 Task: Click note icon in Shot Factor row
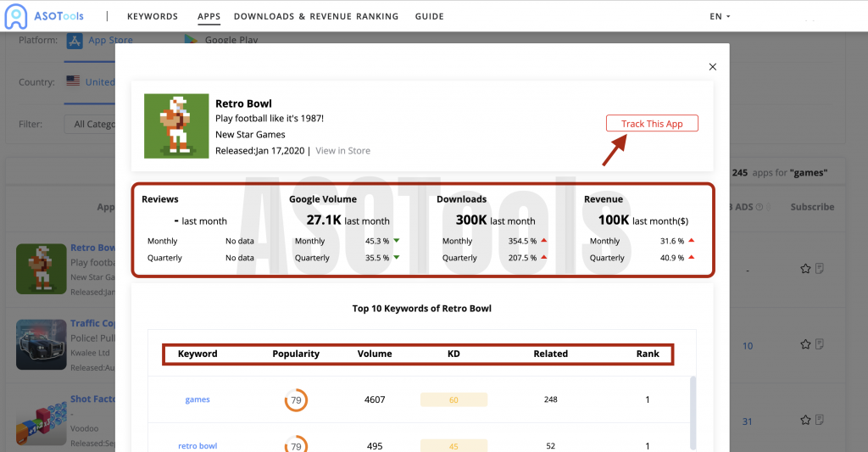click(820, 420)
